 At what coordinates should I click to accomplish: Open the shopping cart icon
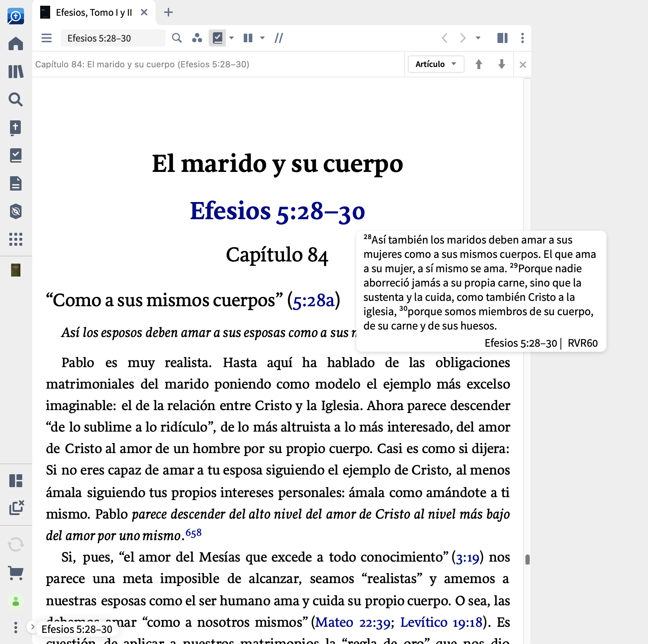tap(16, 573)
